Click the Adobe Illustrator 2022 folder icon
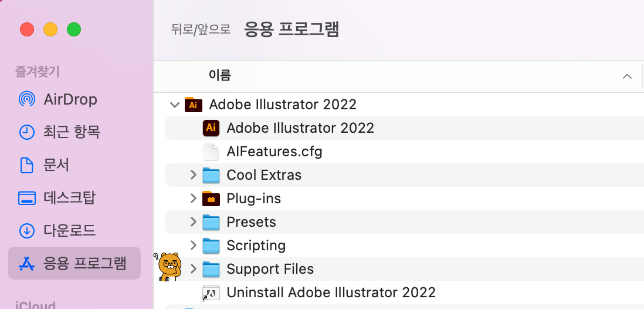The width and height of the screenshot is (644, 309). click(x=194, y=105)
